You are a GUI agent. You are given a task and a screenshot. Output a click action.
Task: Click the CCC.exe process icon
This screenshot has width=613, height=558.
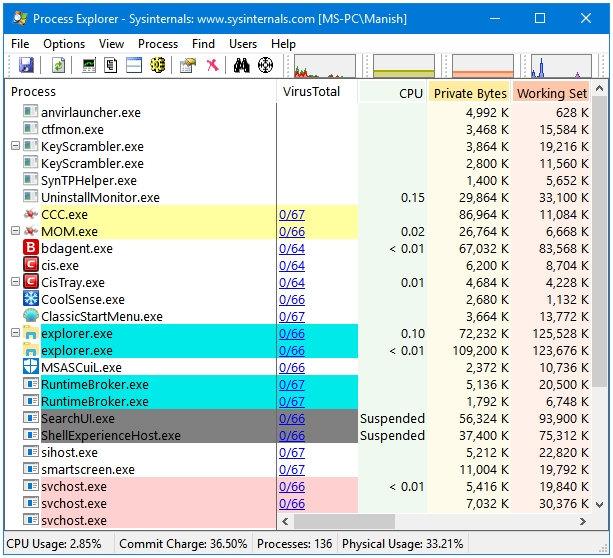tap(31, 214)
